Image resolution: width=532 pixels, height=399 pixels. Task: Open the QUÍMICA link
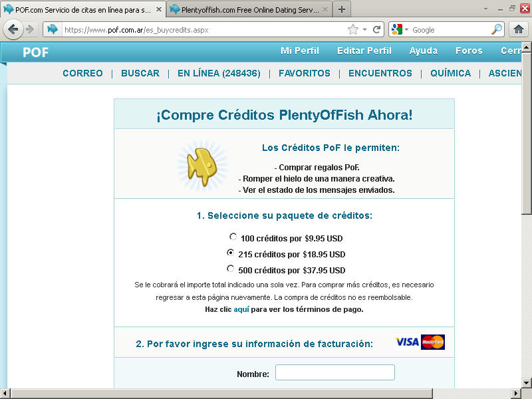(x=450, y=73)
